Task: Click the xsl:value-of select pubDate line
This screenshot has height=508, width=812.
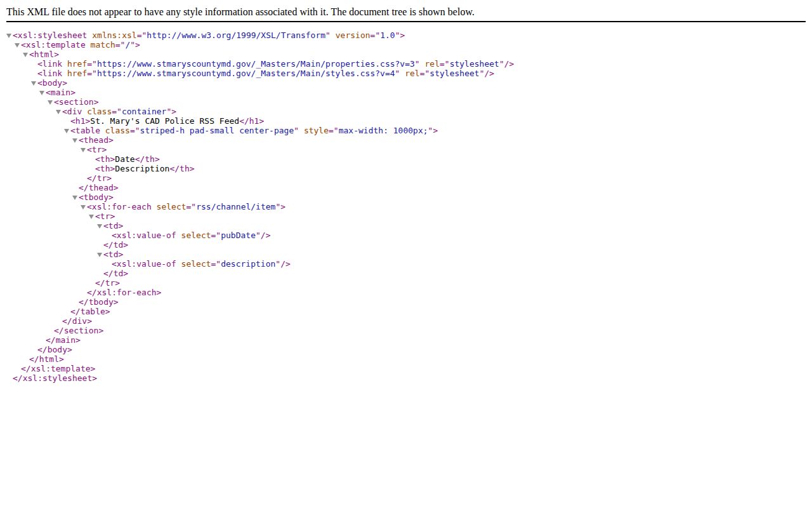Action: (x=191, y=236)
